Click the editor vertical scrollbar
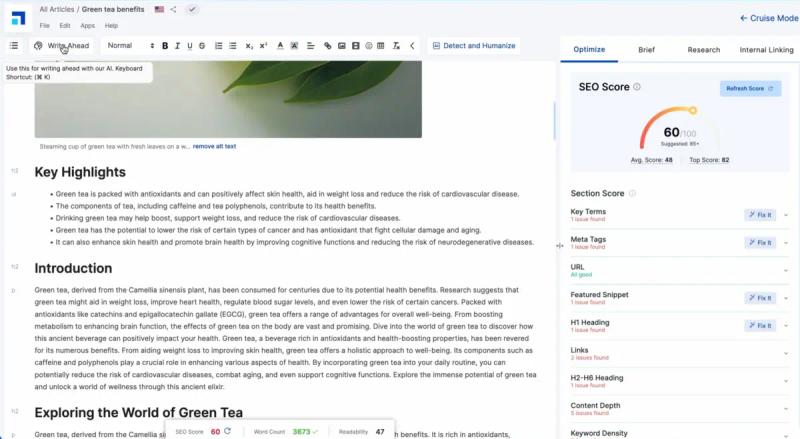Screen dimensions: 800x439 tap(554, 121)
